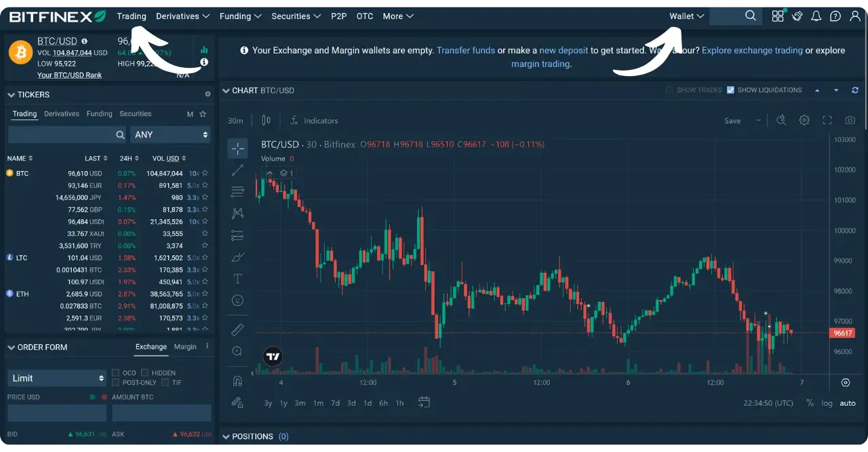868x452 pixels.
Task: Open the Derivatives menu
Action: click(x=182, y=16)
